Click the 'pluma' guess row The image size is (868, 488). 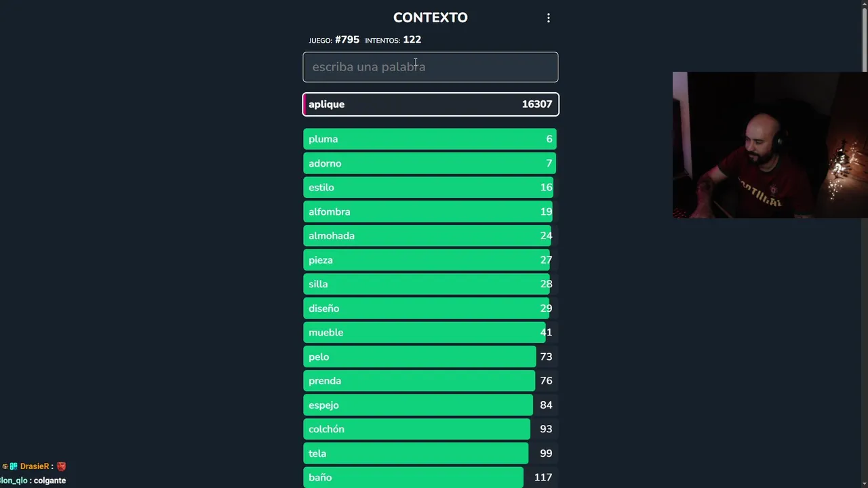click(x=430, y=139)
